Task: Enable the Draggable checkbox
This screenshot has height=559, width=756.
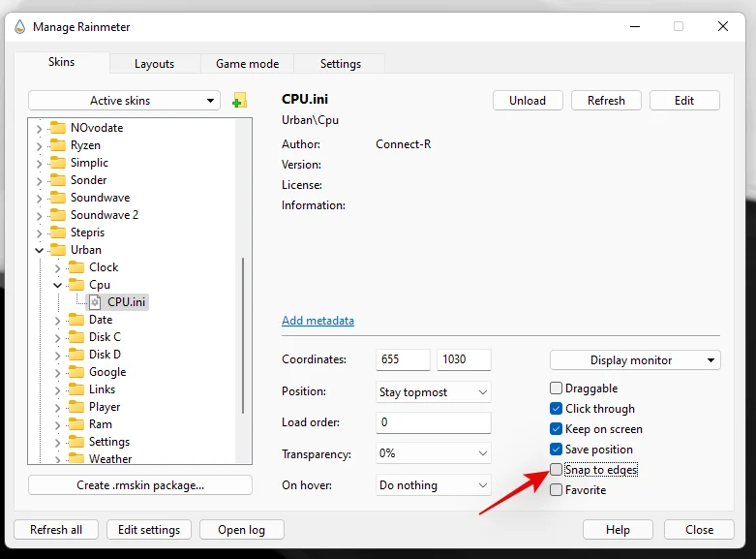Action: (556, 388)
